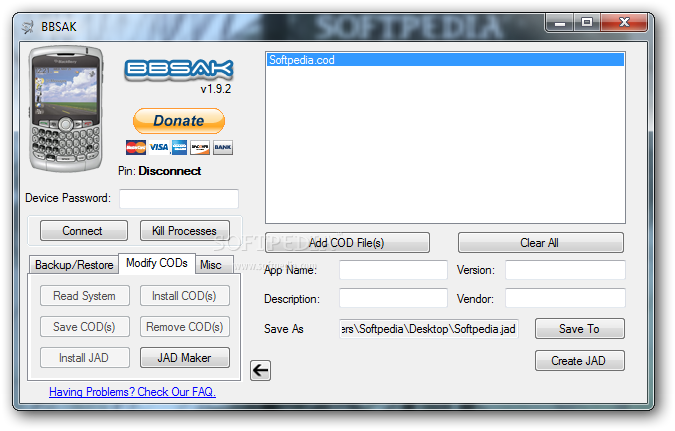Viewport: 675px width, 431px height.
Task: Click the Connect button
Action: pyautogui.click(x=84, y=231)
